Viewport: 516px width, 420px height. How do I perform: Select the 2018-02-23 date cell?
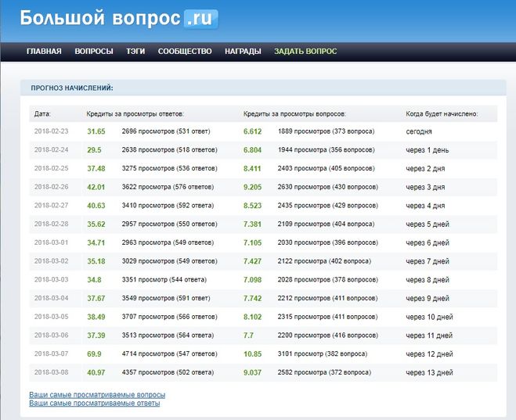click(52, 131)
